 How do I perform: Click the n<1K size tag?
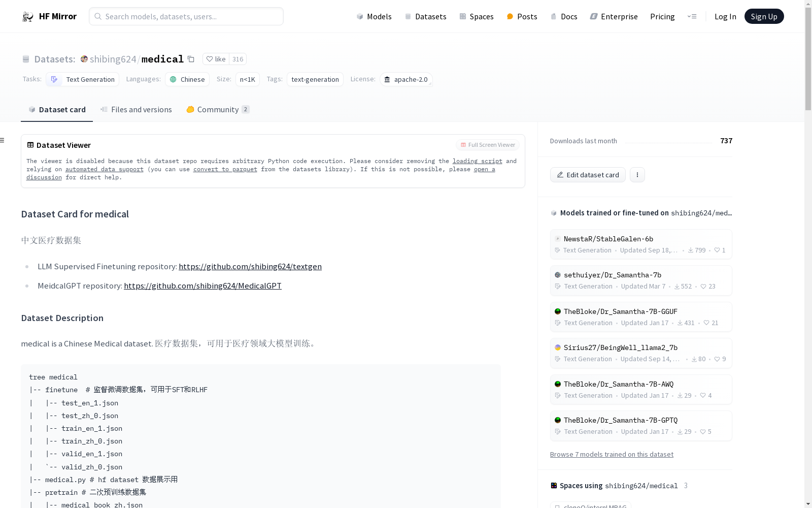click(x=248, y=79)
